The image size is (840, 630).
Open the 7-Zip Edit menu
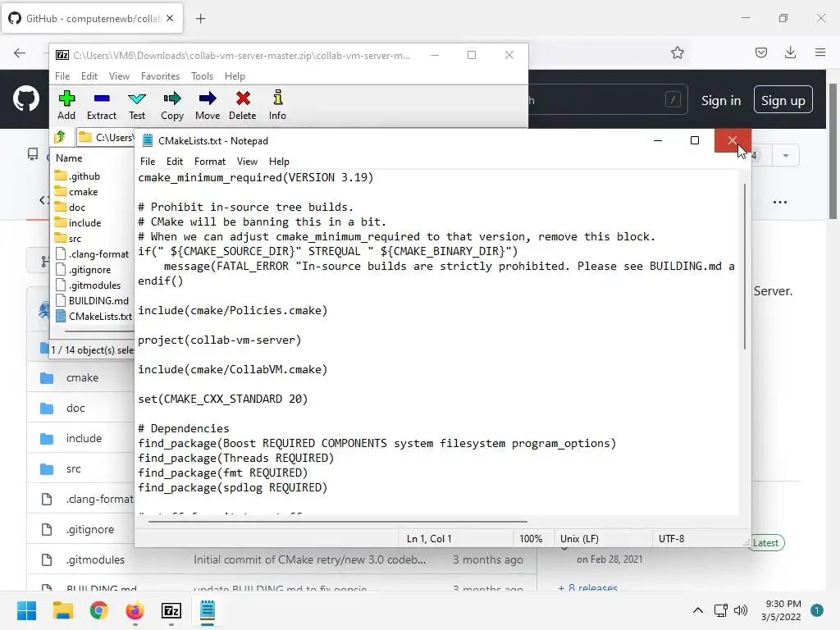pos(89,76)
